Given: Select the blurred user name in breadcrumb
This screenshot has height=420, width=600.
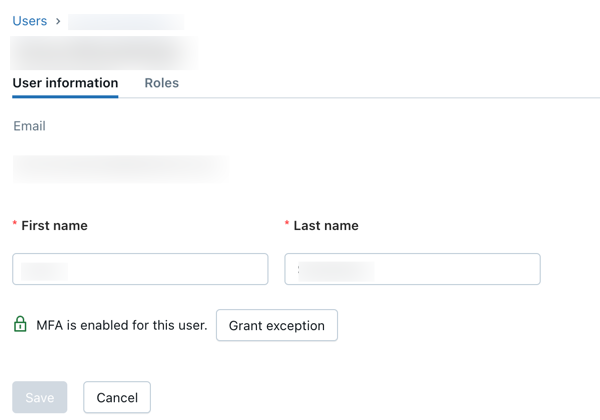Looking at the screenshot, I should [x=126, y=21].
